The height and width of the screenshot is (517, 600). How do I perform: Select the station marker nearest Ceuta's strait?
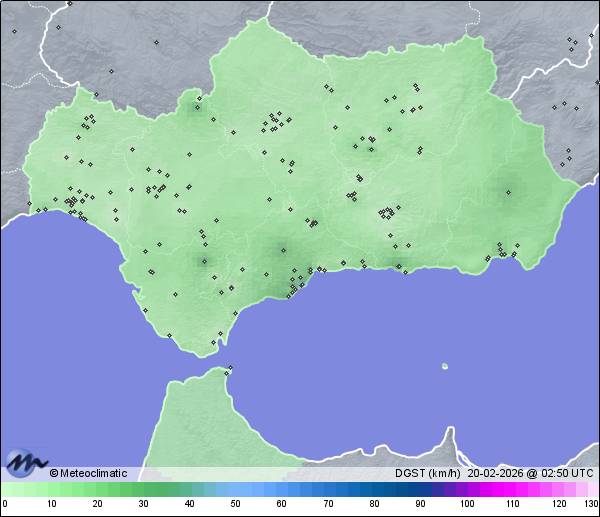[x=229, y=372]
